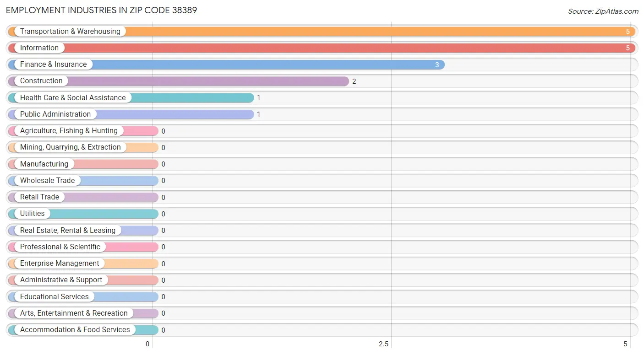Screen dimensions: 644x355
Task: Click value 0 beside Real Estate, Rental & Leasing bar
Action: click(164, 231)
